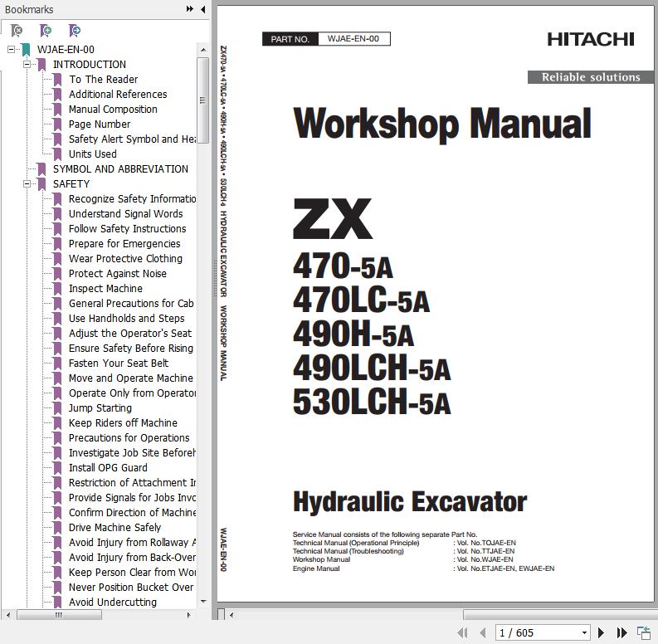Open Prepare for Emergencies bookmark
658x644 pixels.
coord(124,243)
